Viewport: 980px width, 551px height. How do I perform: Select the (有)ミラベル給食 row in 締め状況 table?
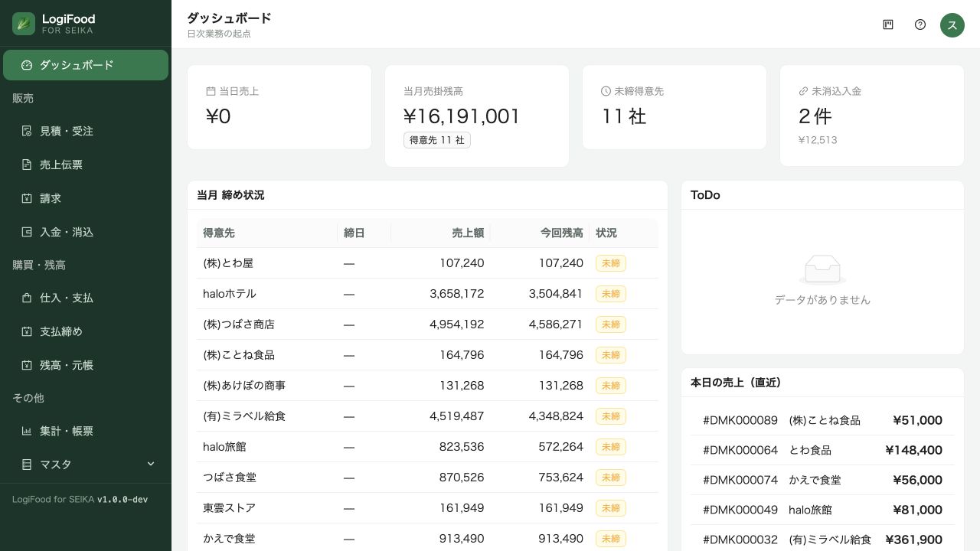(x=427, y=416)
